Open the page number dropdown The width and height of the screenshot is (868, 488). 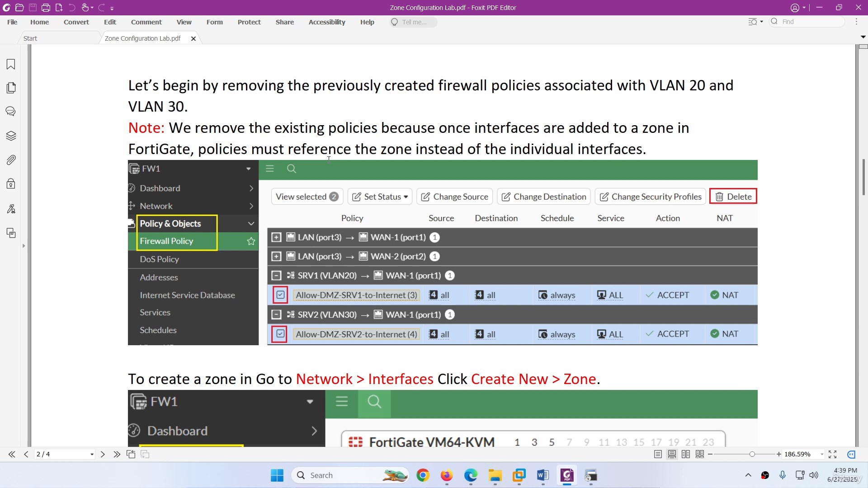click(92, 455)
